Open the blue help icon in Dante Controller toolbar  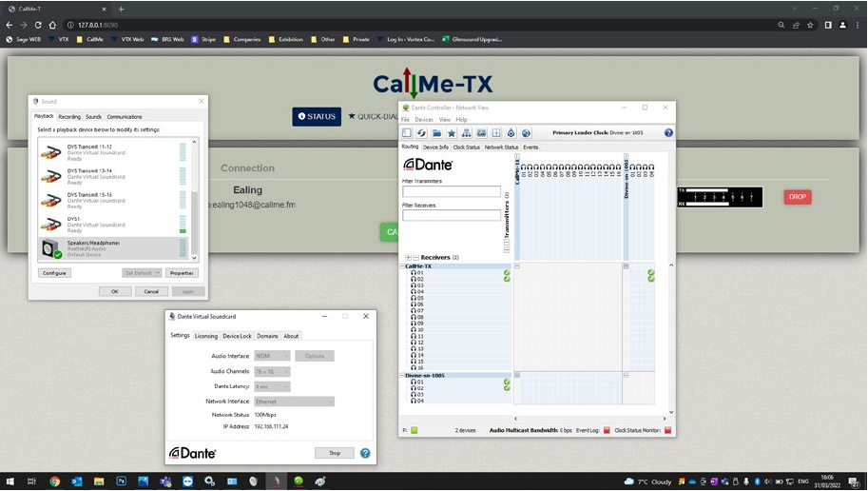tap(668, 133)
